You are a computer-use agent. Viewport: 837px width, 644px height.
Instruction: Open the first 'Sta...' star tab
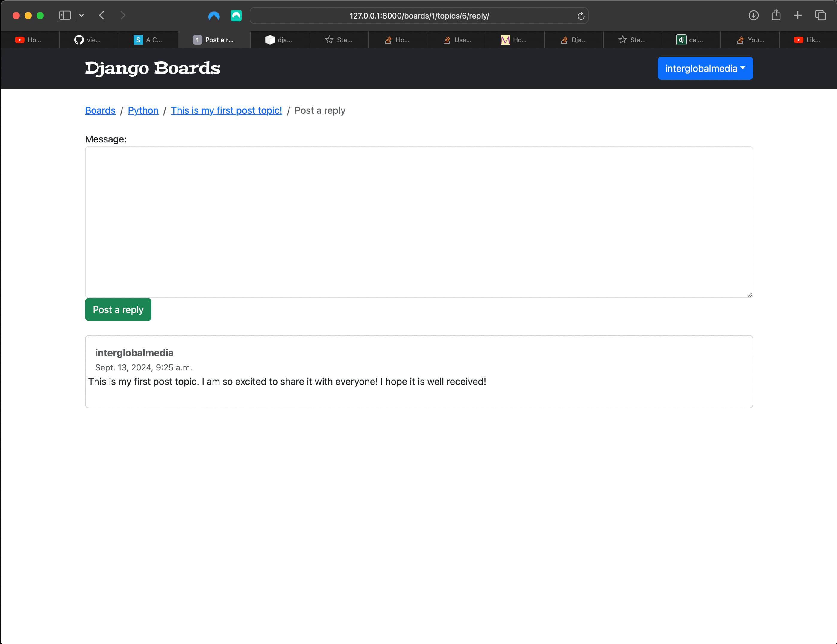pos(339,40)
